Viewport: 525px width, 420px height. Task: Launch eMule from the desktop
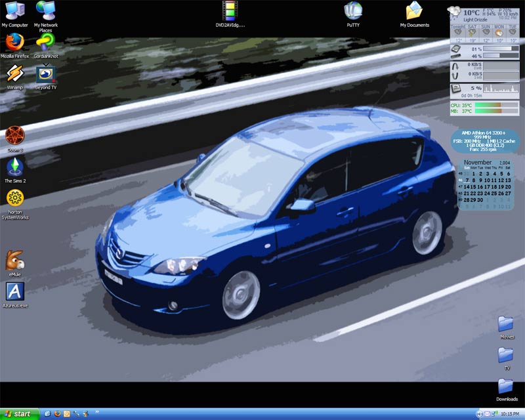(x=14, y=261)
